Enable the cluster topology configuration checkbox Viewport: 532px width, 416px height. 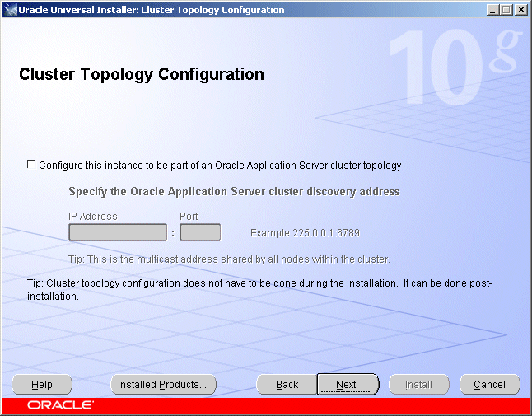31,165
